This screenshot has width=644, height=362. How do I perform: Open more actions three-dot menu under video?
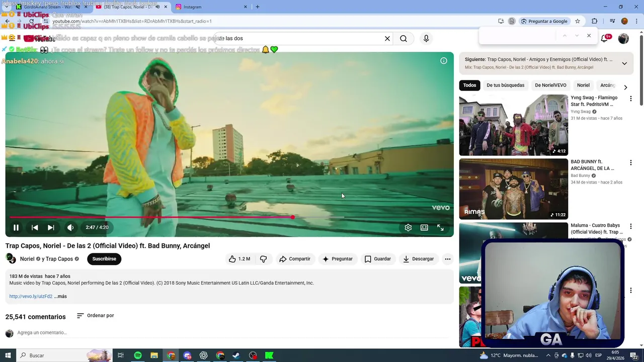tap(448, 259)
